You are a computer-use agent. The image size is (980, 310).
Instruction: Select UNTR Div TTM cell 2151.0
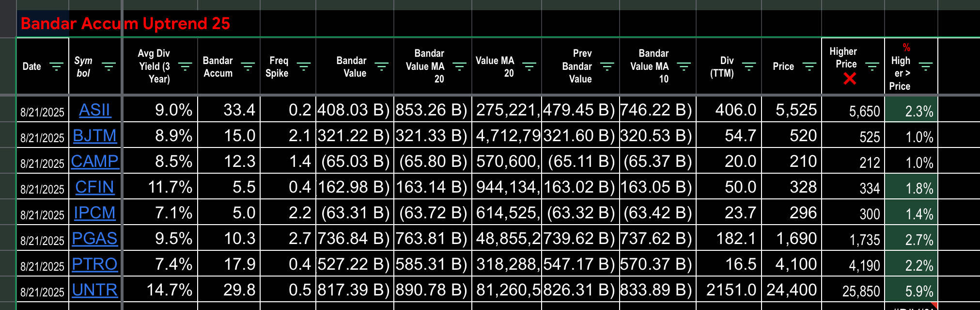[729, 290]
